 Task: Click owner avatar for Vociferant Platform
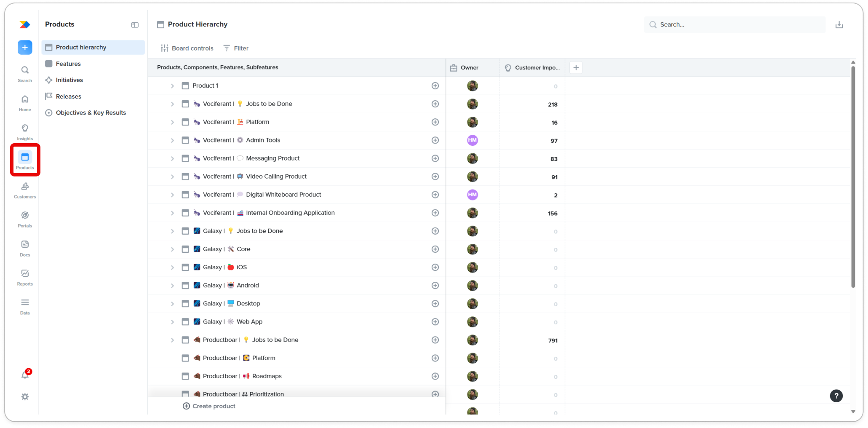click(472, 122)
